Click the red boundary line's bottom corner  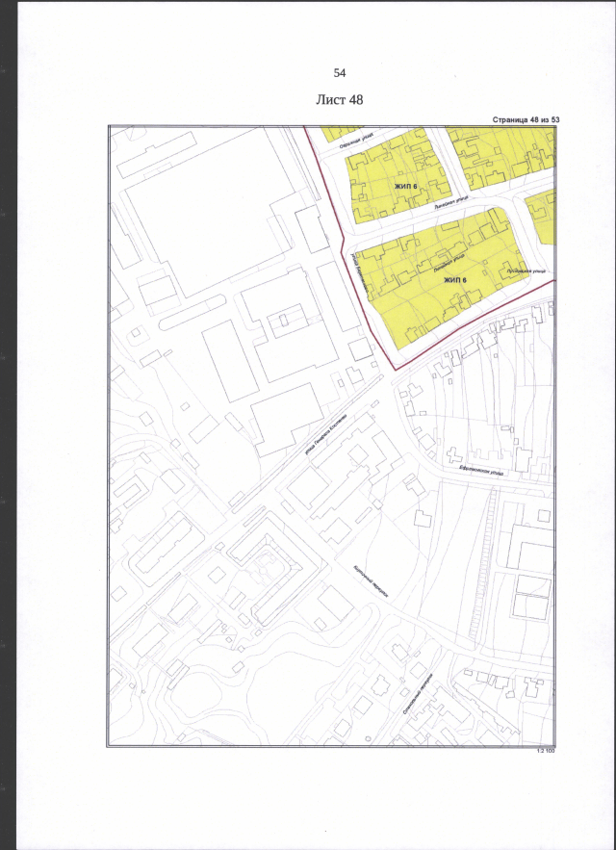click(394, 367)
